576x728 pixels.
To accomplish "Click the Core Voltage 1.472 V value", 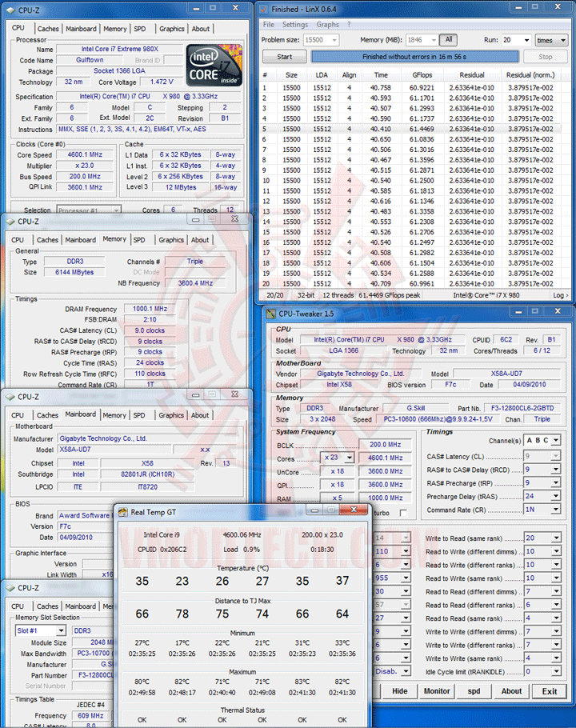I will pyautogui.click(x=162, y=82).
